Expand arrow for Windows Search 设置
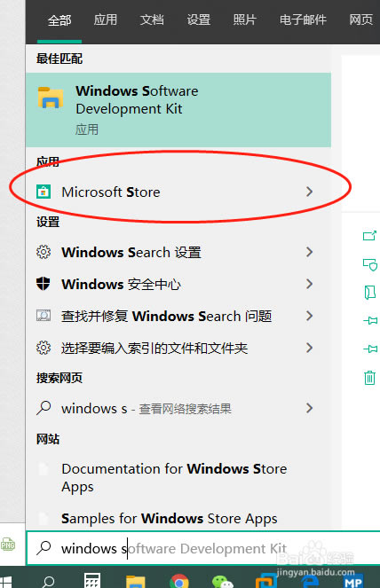Viewport: 380px width, 588px height. [309, 252]
